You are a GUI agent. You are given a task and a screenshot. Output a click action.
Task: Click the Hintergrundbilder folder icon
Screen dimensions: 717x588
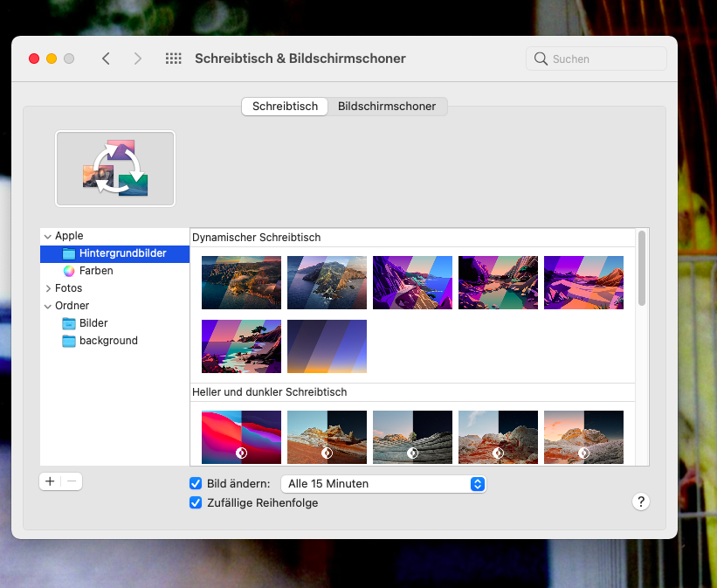click(69, 253)
